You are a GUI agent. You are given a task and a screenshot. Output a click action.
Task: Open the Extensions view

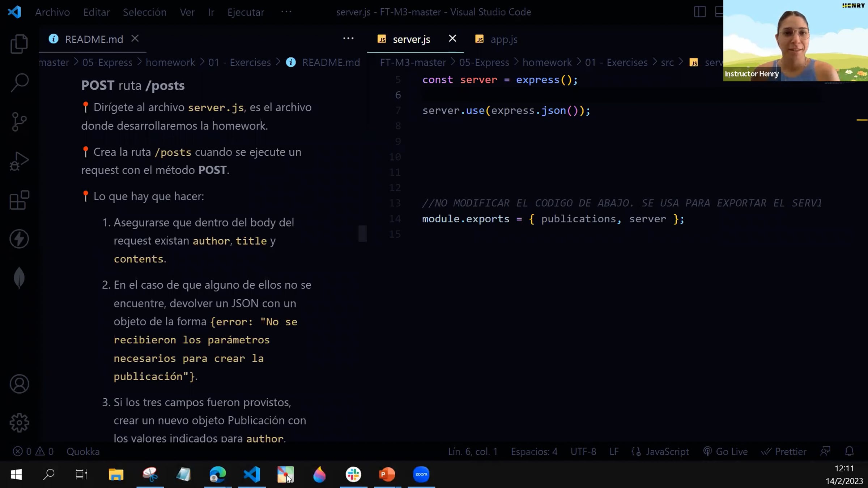(19, 200)
